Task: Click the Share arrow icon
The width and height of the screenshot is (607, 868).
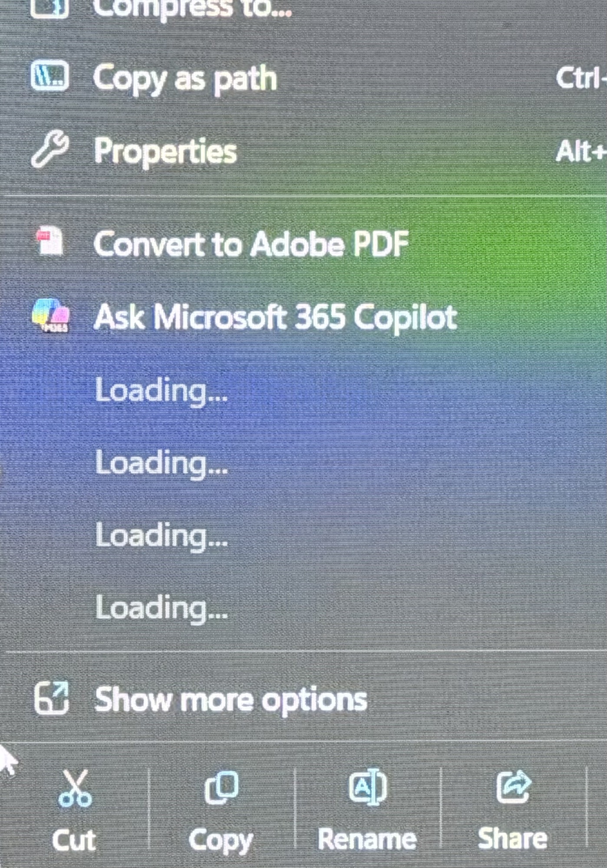Action: 514,787
